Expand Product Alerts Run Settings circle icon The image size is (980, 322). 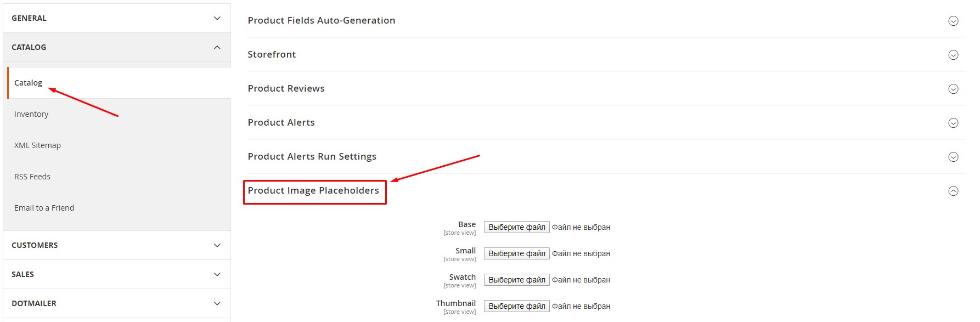[x=953, y=157]
